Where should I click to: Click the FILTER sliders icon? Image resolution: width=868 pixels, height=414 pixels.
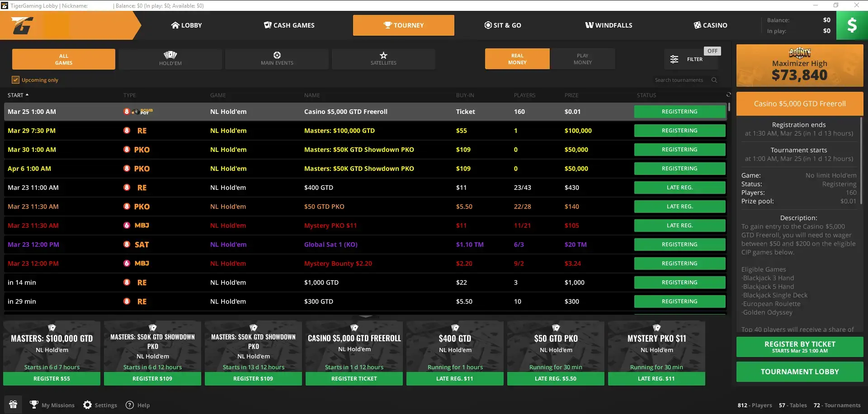(675, 59)
